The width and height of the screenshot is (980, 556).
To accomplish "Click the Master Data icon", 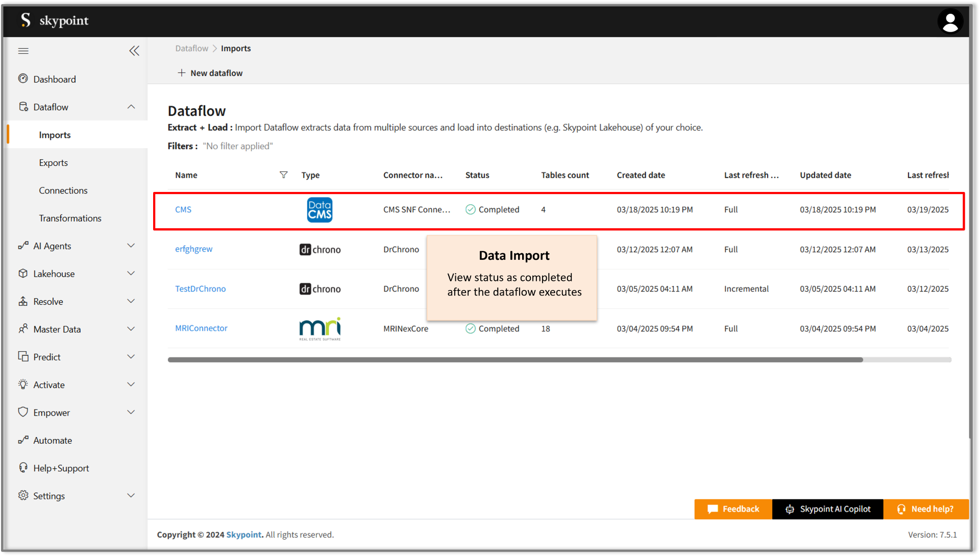I will (23, 329).
